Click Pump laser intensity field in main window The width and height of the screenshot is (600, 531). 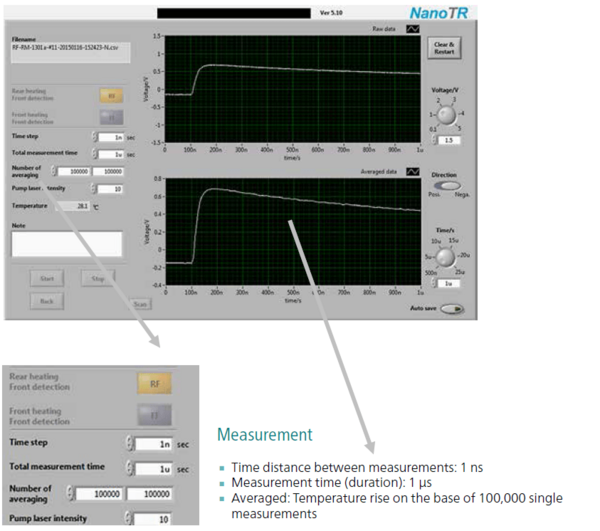110,189
